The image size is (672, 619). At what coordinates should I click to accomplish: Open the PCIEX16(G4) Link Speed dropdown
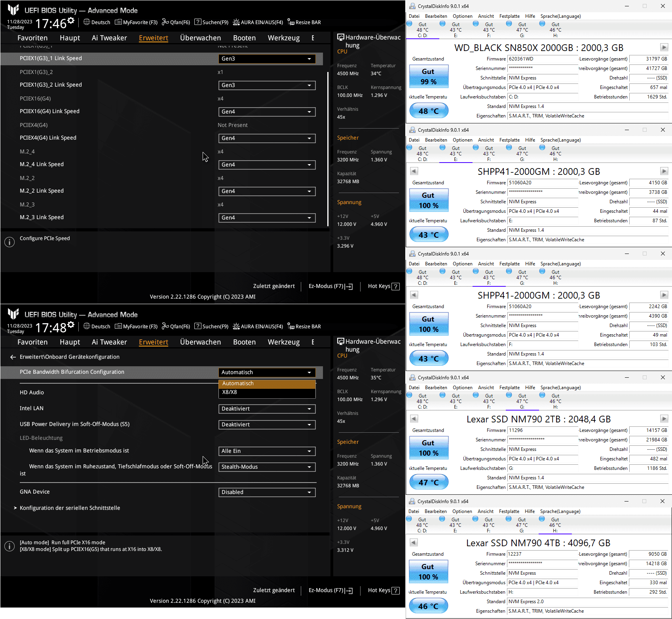coord(267,112)
